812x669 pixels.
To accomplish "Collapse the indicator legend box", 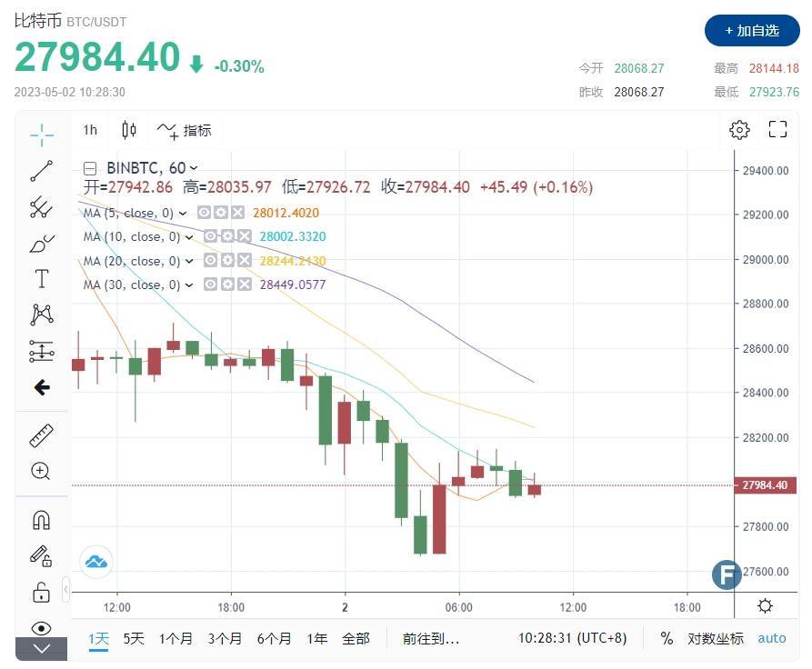I will (90, 168).
